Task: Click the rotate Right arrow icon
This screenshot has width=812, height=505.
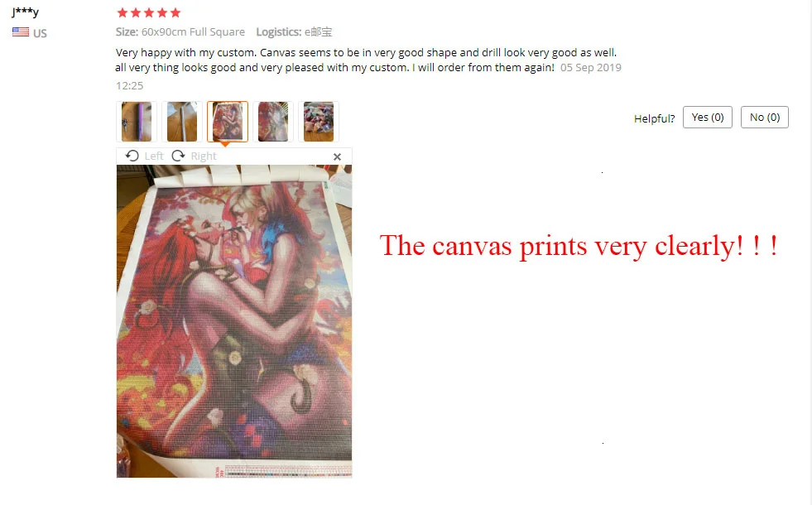Action: coord(178,156)
